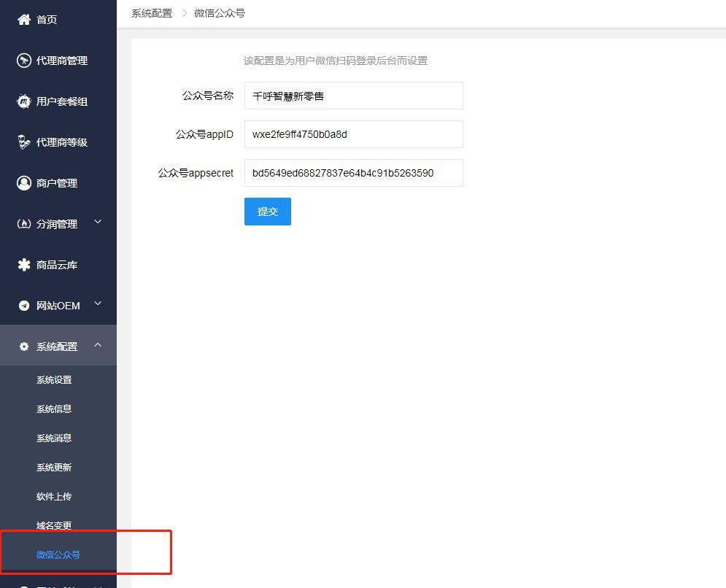Open 网站OEM via its circular icon

(24, 305)
